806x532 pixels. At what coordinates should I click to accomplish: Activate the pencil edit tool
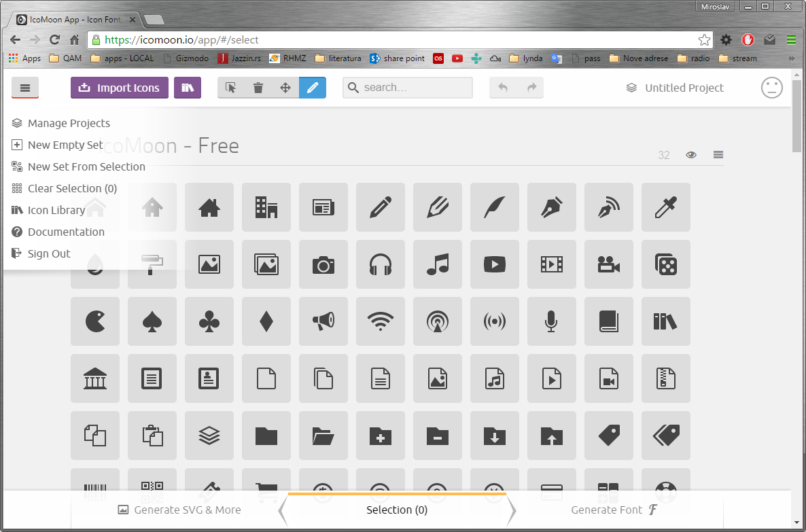pos(313,88)
